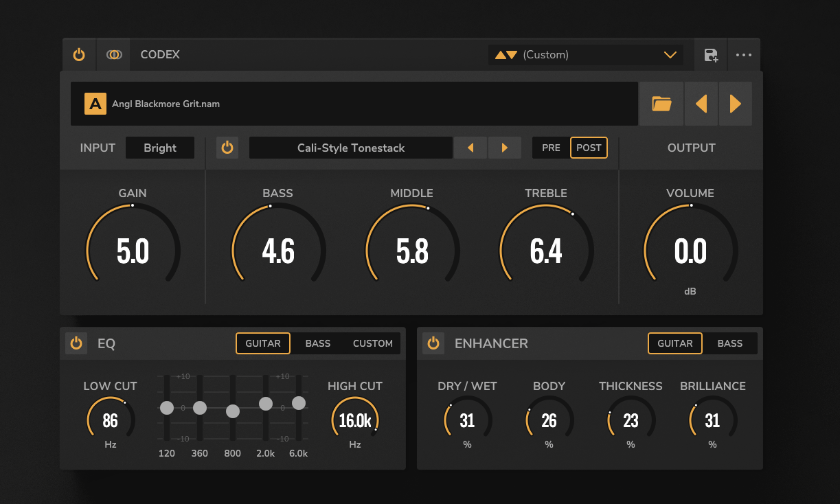Disable the EQ section power button
Screen dimensions: 840x504
pos(76,343)
